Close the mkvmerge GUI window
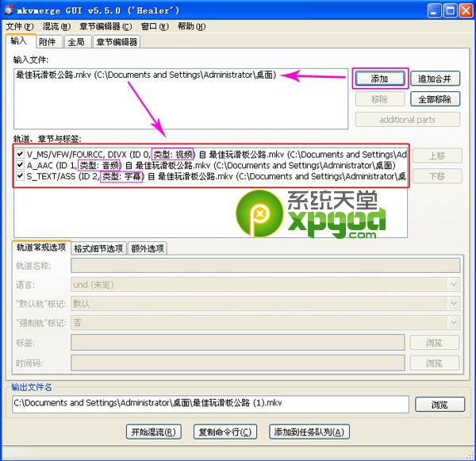Screen dimensions: 476x461 pyautogui.click(x=466, y=10)
